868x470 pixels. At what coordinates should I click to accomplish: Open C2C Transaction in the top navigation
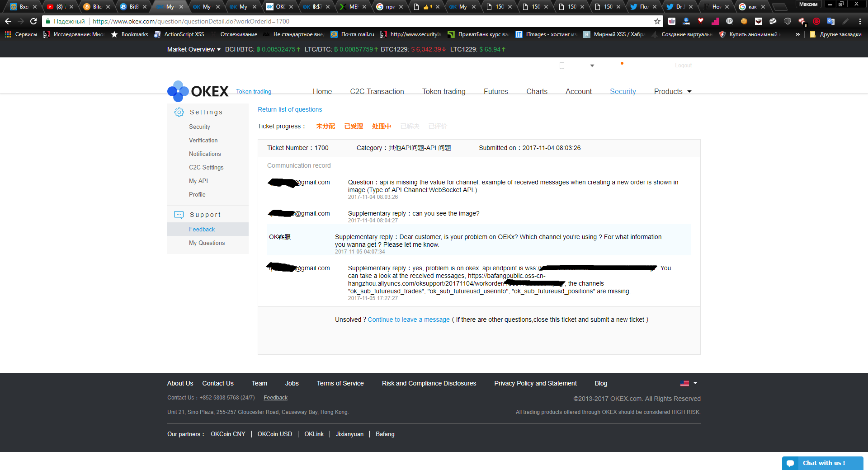pyautogui.click(x=377, y=91)
